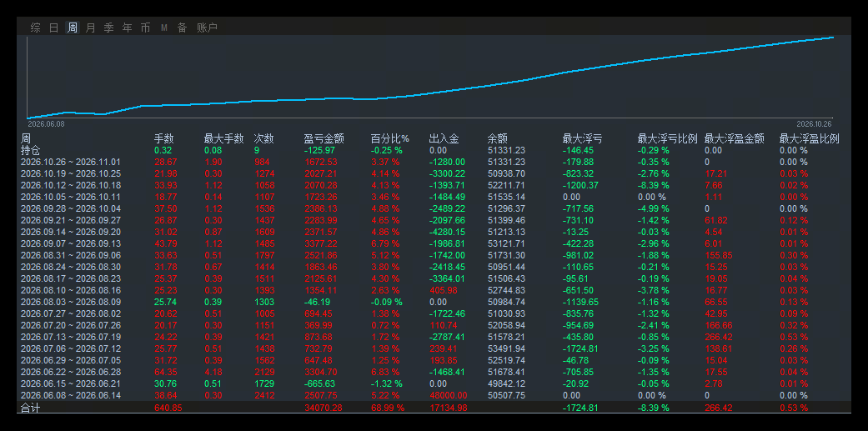Switch to the 综 summary tab

click(x=35, y=28)
